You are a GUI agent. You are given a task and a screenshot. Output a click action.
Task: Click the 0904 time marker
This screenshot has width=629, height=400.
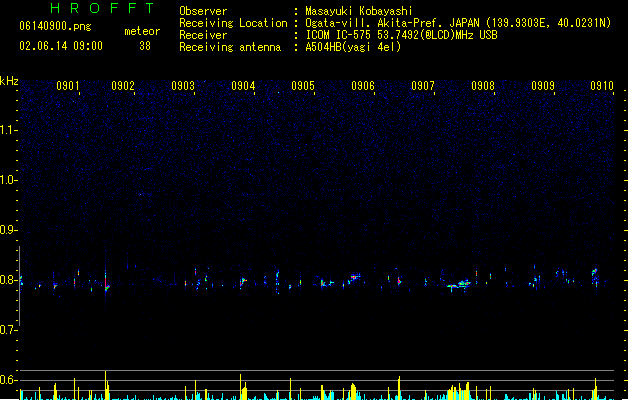coord(243,86)
